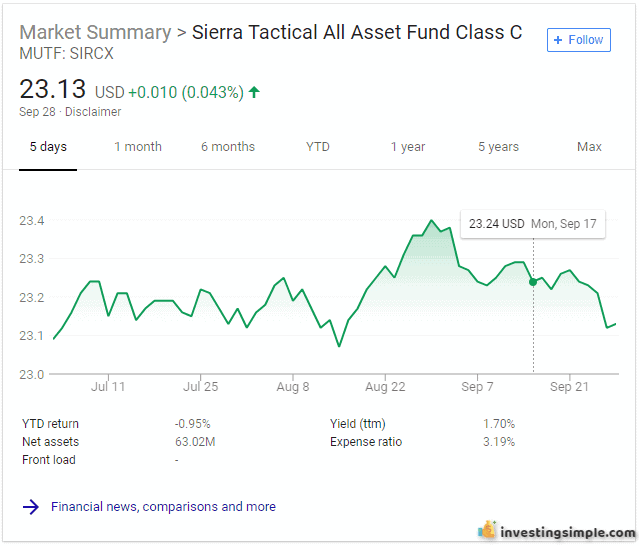
Task: Click the MUTF: SIRCX ticker text
Action: pos(66,53)
